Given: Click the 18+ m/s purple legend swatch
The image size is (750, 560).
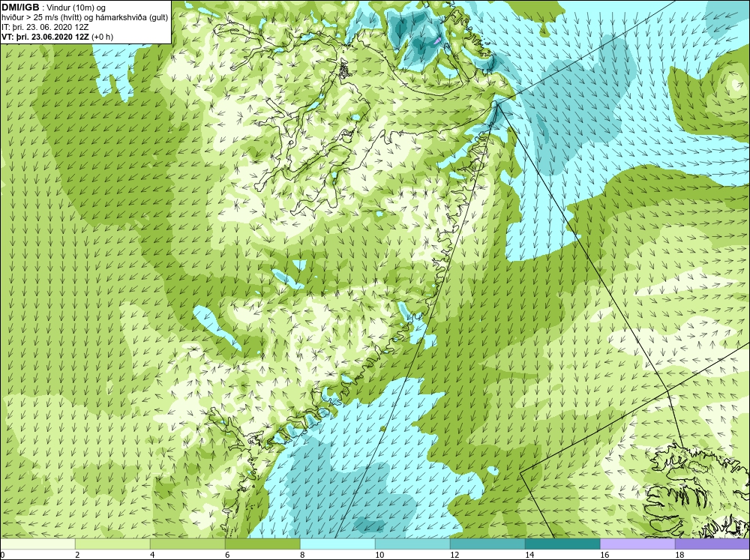Looking at the screenshot, I should click(712, 544).
